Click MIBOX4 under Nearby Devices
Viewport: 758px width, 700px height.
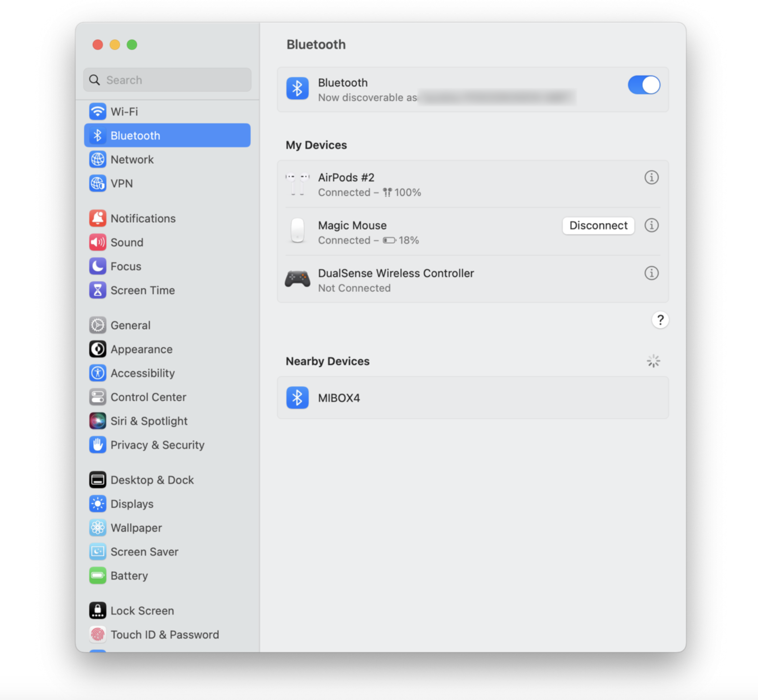(x=339, y=397)
